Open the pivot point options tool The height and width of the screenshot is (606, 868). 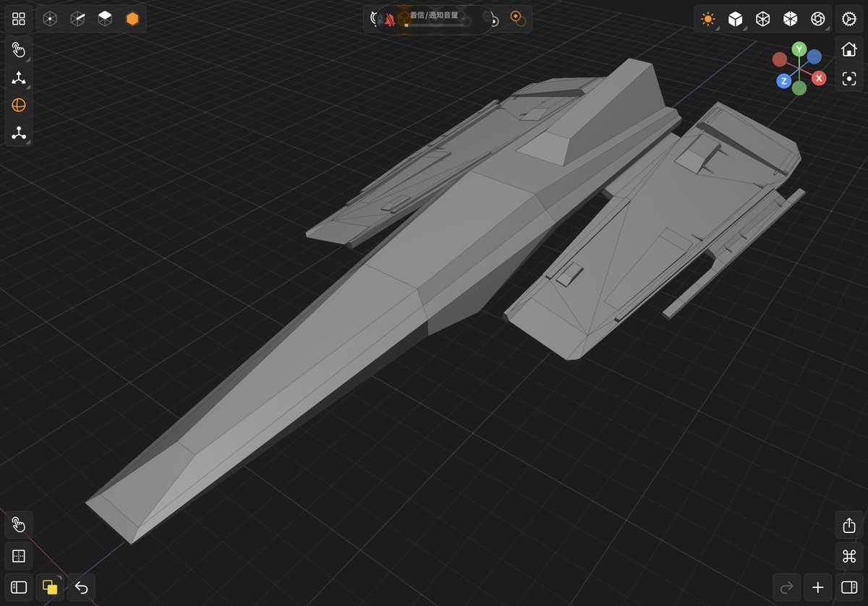click(x=19, y=133)
